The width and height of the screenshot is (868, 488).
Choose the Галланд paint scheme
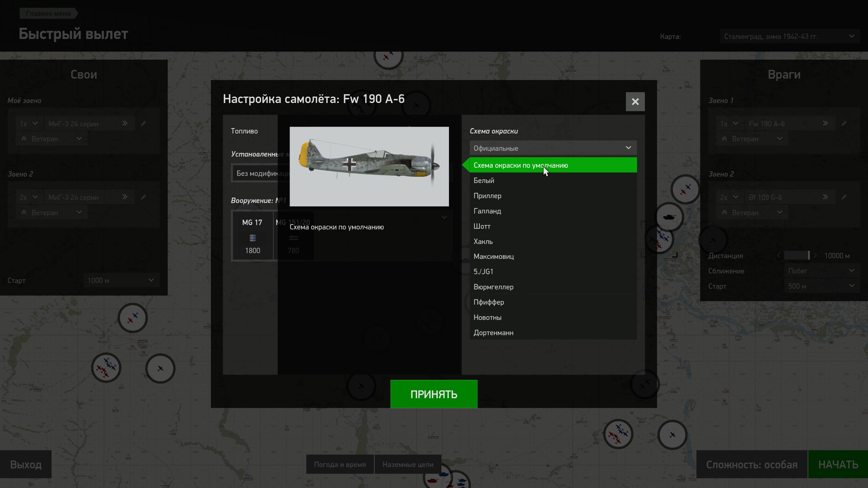[553, 211]
